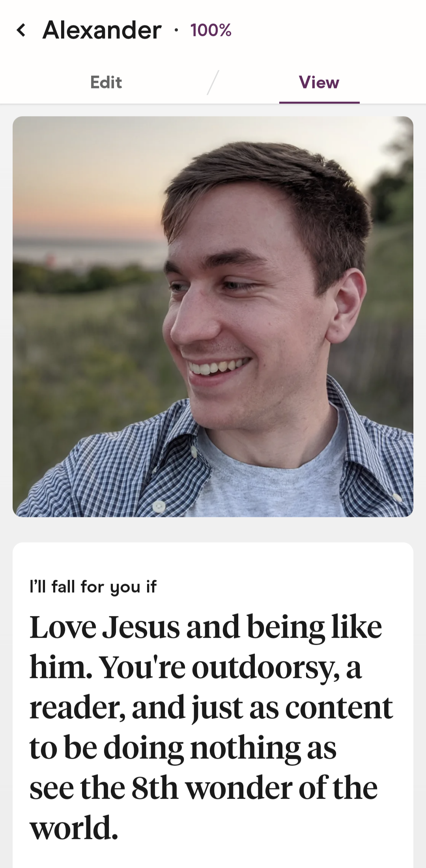Viewport: 426px width, 868px height.
Task: Tap the line "him. You're outdoorsy, a"
Action: pos(196,667)
